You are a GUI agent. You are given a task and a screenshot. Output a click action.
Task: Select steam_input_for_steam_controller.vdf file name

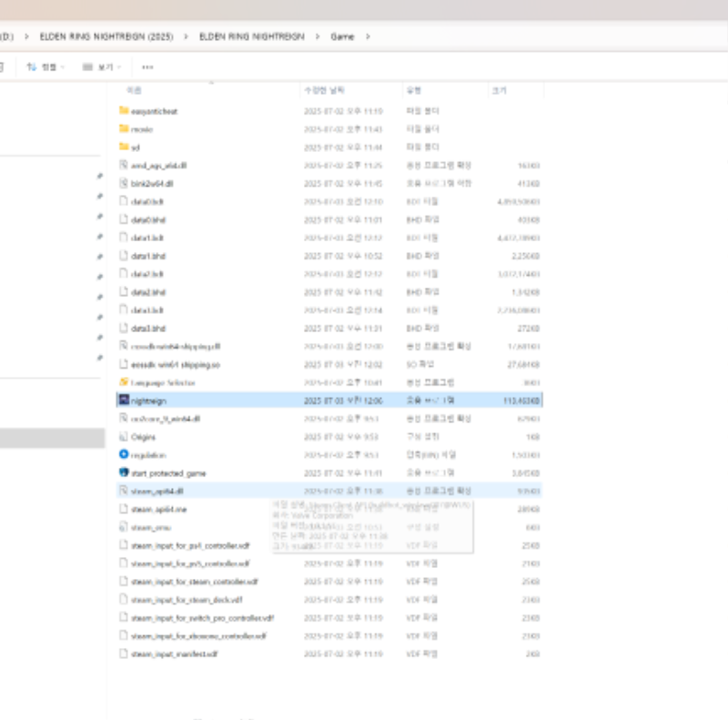[195, 582]
